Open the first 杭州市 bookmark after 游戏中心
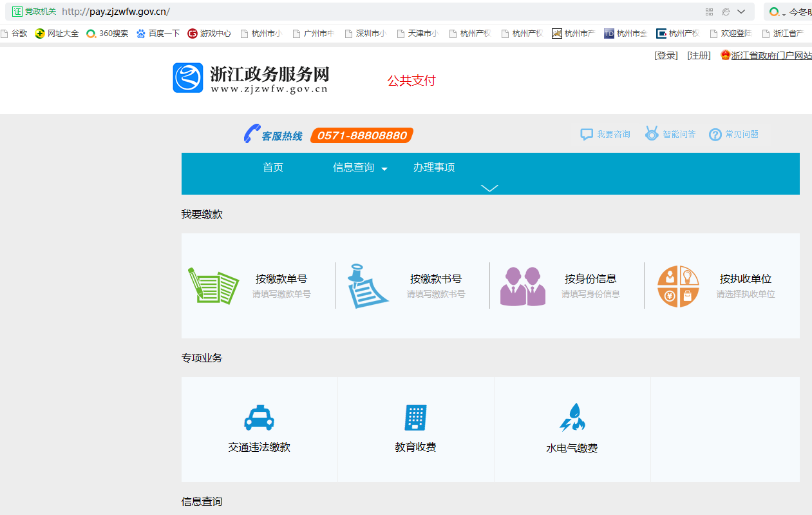 tap(261, 34)
